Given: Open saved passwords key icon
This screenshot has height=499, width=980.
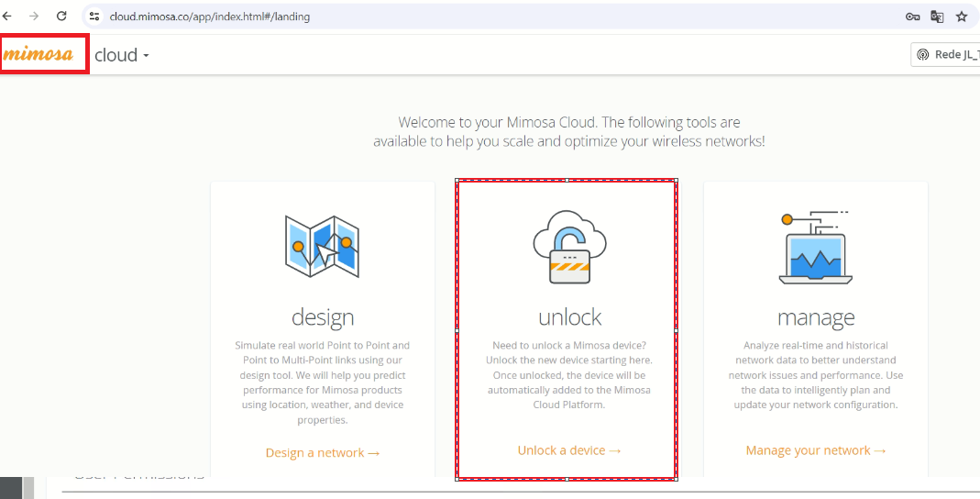Looking at the screenshot, I should [x=912, y=17].
